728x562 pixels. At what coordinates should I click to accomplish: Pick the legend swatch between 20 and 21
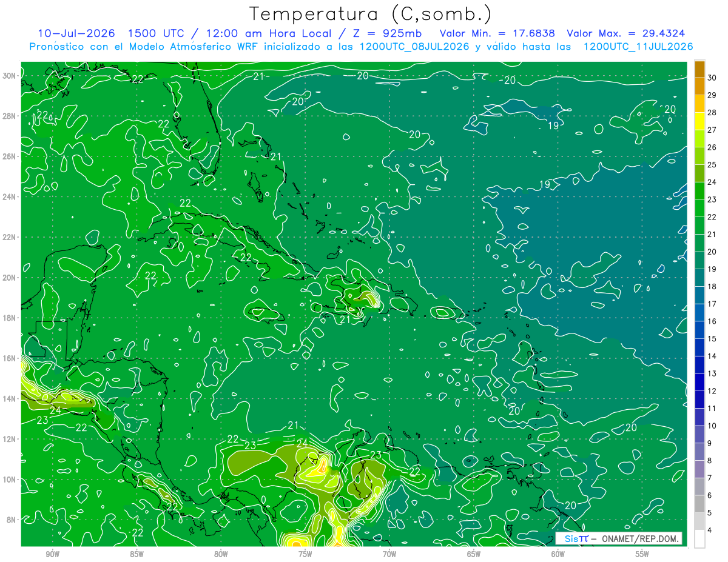click(x=699, y=243)
